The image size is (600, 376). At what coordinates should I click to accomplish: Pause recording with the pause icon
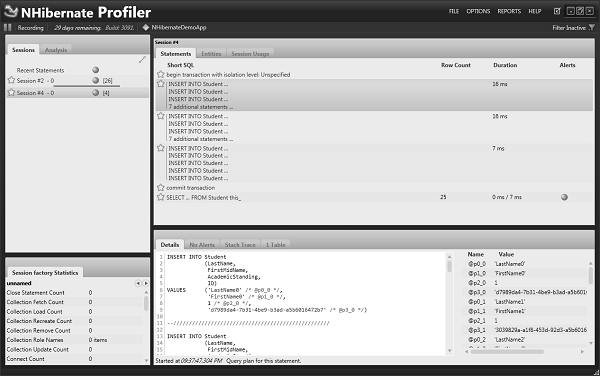click(x=8, y=28)
